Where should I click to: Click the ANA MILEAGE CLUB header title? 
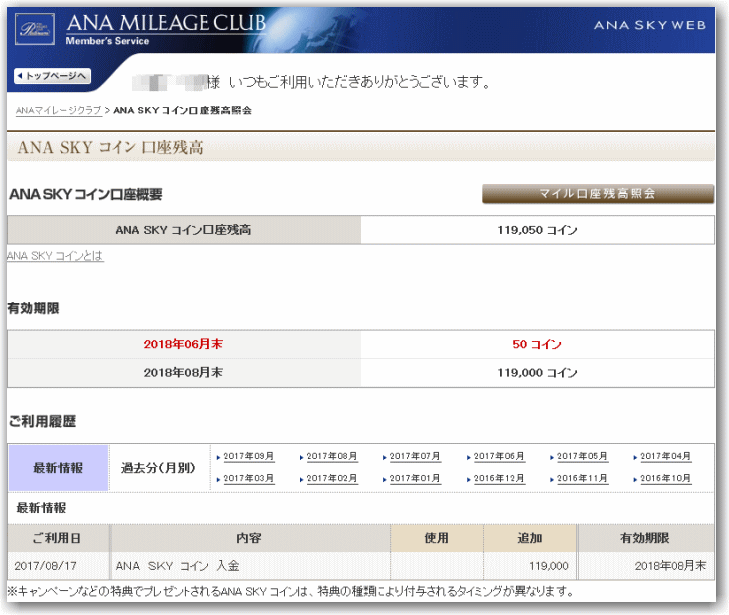(x=166, y=23)
